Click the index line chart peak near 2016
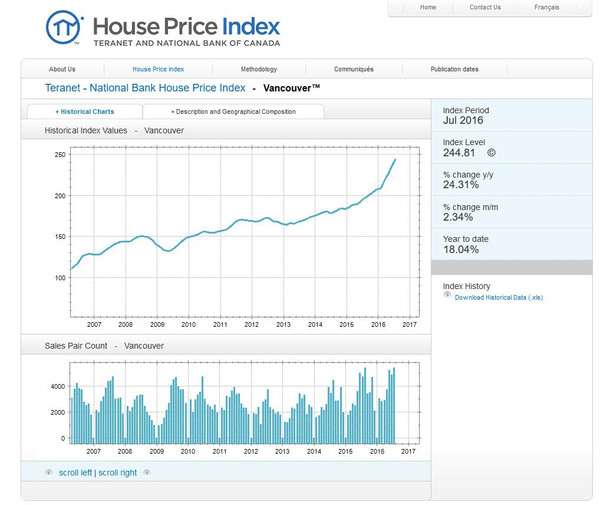This screenshot has height=505, width=600. pyautogui.click(x=395, y=160)
